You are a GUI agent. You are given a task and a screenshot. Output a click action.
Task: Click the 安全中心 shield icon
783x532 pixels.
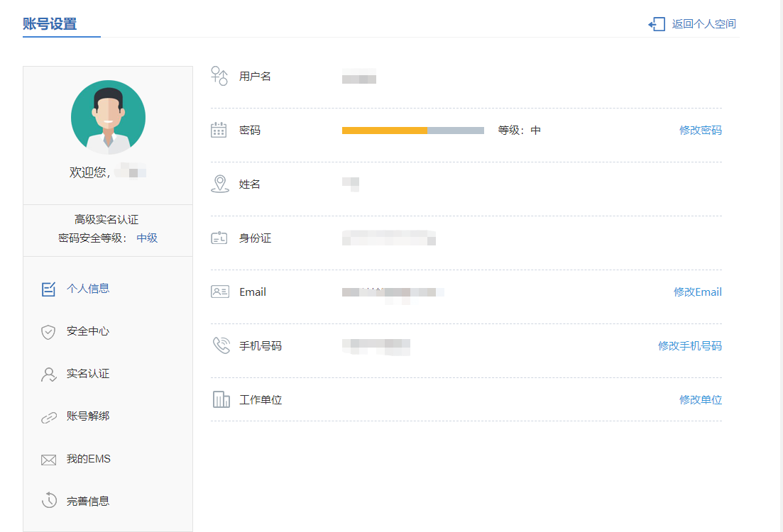click(48, 332)
